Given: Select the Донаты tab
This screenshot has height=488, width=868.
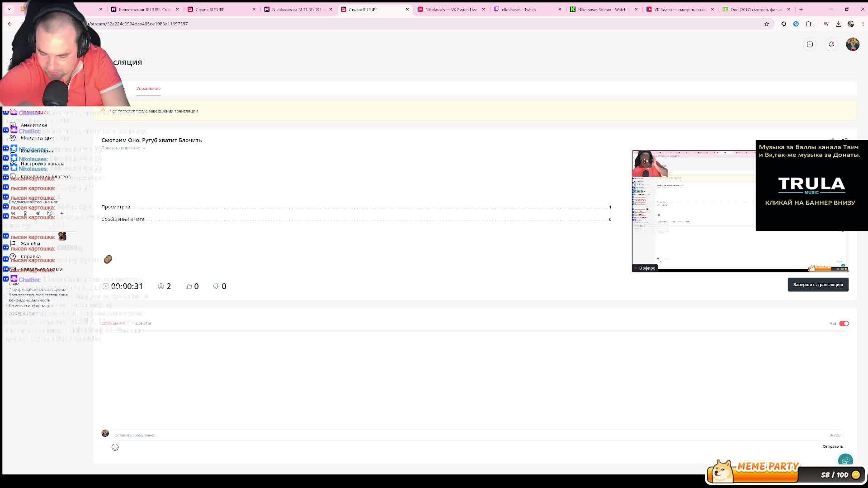Looking at the screenshot, I should click(x=143, y=323).
